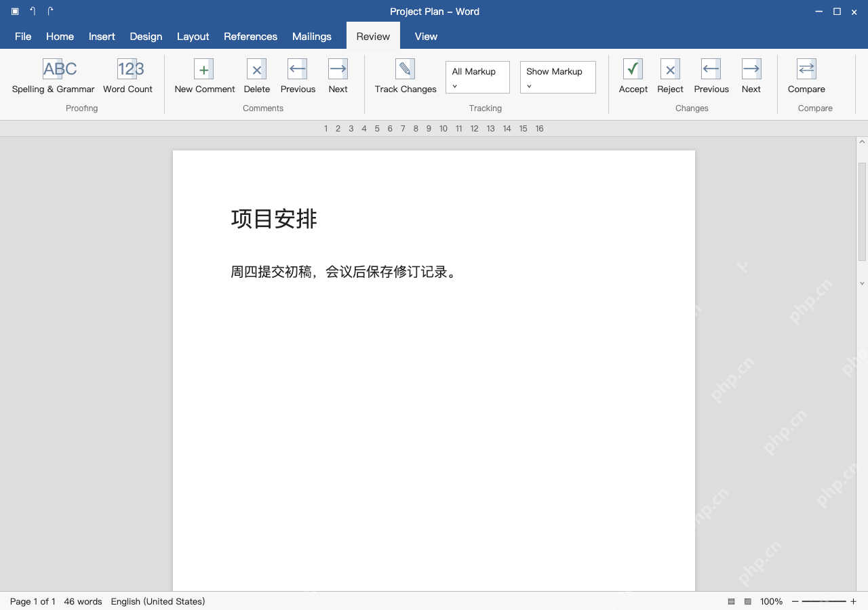Switch to the Home tab

tap(60, 37)
